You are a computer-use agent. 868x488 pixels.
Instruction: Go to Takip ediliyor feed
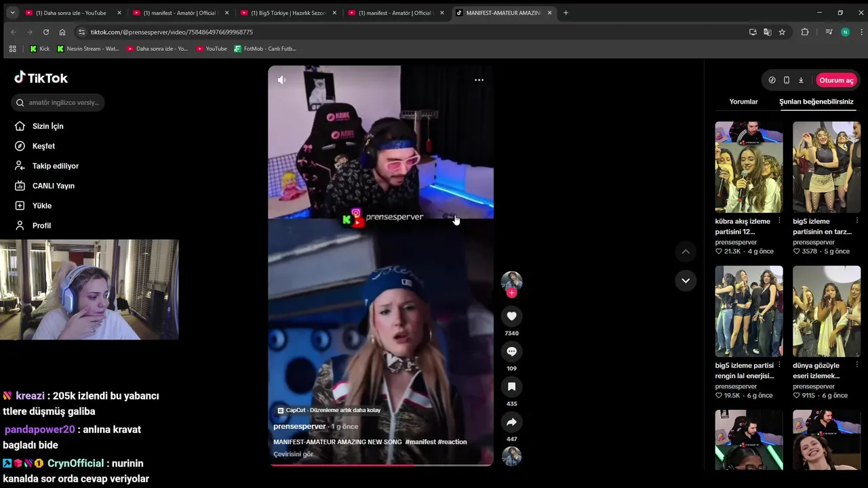(47, 166)
